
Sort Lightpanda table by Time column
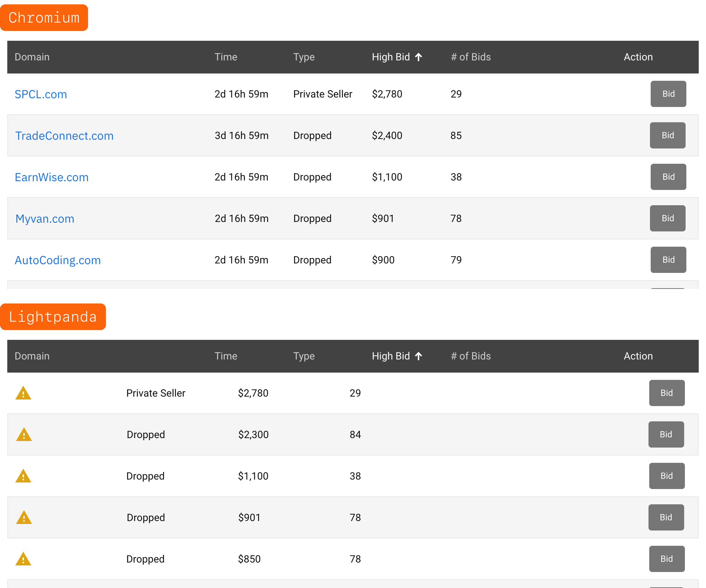(x=226, y=356)
